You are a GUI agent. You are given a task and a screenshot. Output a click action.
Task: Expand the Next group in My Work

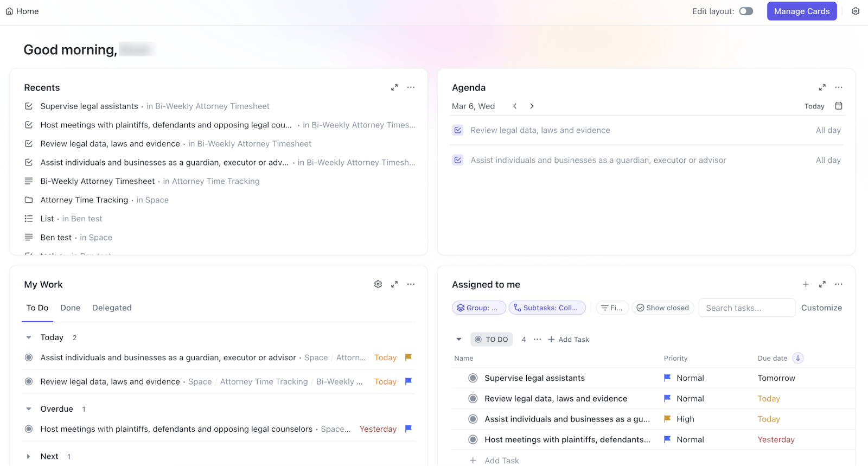tap(29, 457)
